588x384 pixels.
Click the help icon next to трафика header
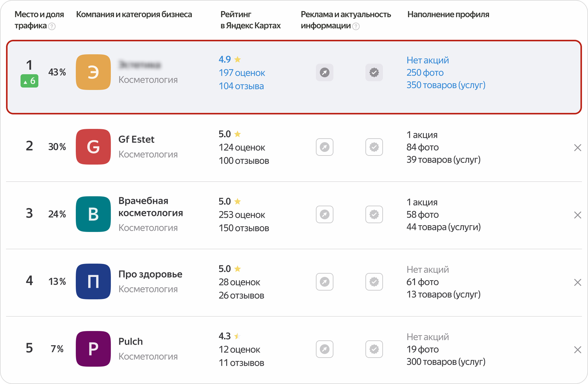pyautogui.click(x=52, y=26)
